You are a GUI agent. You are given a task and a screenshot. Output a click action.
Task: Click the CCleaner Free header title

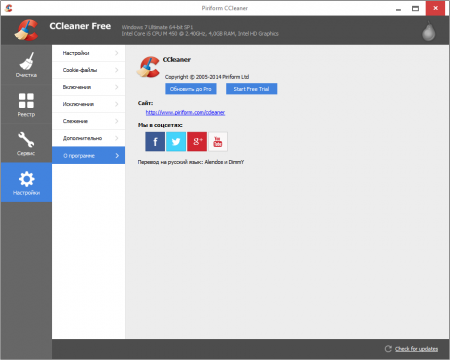(x=80, y=26)
